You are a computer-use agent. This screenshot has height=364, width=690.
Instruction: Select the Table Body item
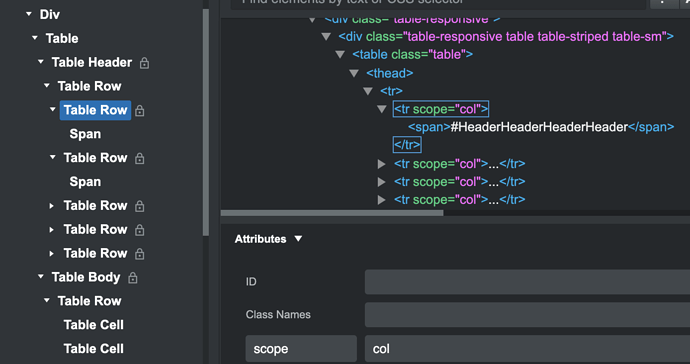pos(86,277)
